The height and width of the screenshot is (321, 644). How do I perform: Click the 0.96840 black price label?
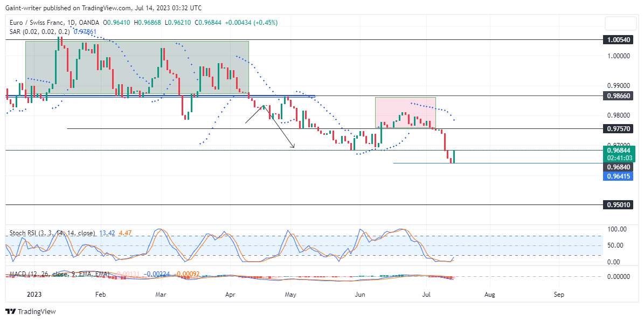(x=618, y=167)
